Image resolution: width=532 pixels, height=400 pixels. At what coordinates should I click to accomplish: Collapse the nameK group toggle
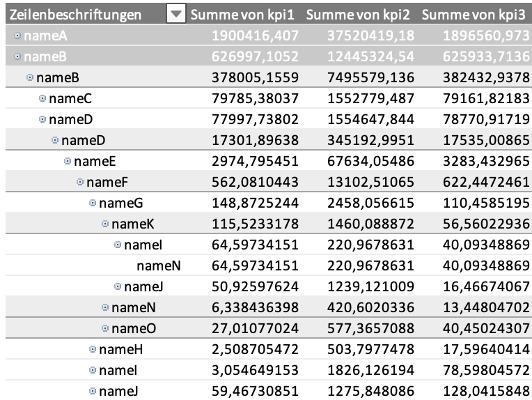click(x=106, y=224)
